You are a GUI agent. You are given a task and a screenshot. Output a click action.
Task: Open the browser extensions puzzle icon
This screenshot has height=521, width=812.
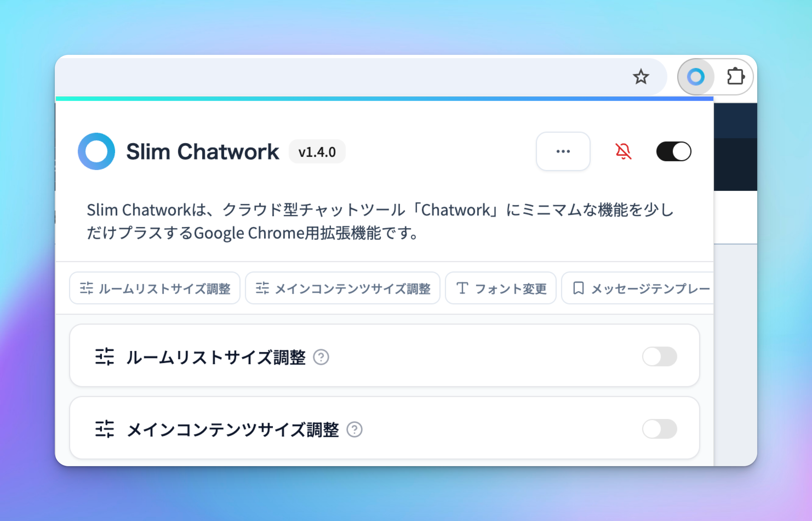click(736, 77)
